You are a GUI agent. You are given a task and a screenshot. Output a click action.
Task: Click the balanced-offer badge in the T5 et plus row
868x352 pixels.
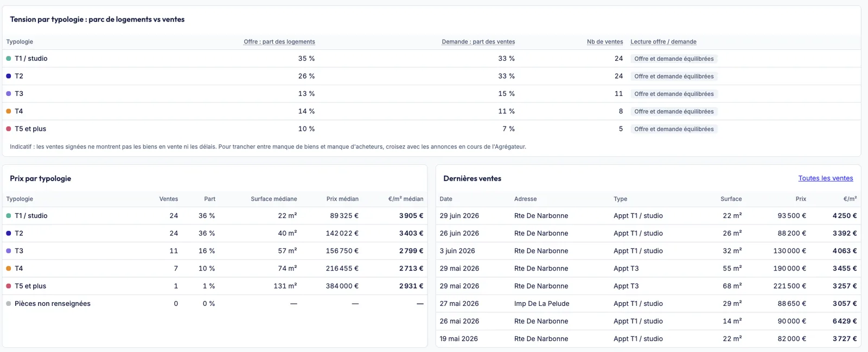pos(674,129)
